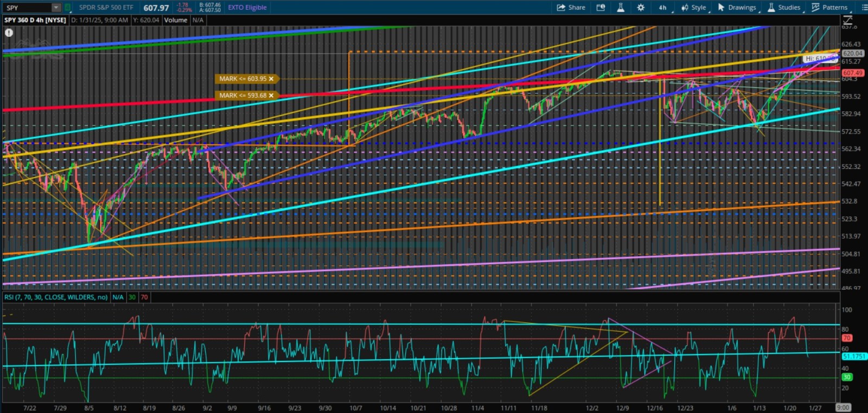Open the chart alert/notification icon
Image resolution: width=868 pixels, height=413 pixels.
601,8
